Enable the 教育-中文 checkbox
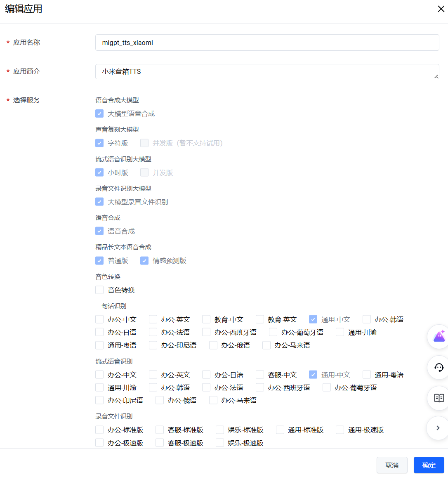448x477 pixels. click(x=206, y=319)
